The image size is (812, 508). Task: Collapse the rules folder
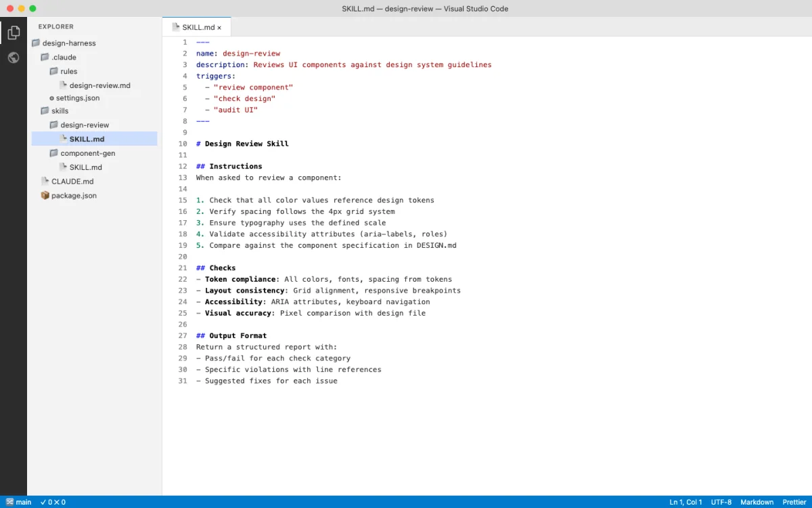tap(64, 71)
